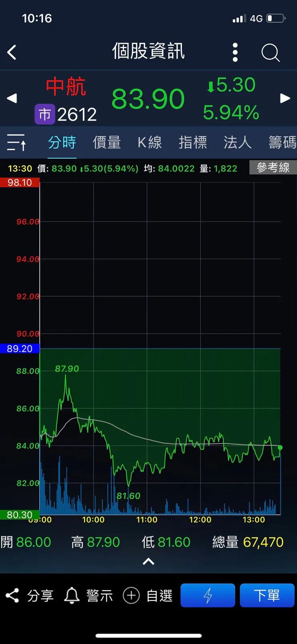Switch to next stock with right triangle
This screenshot has width=297, height=644.
point(285,98)
